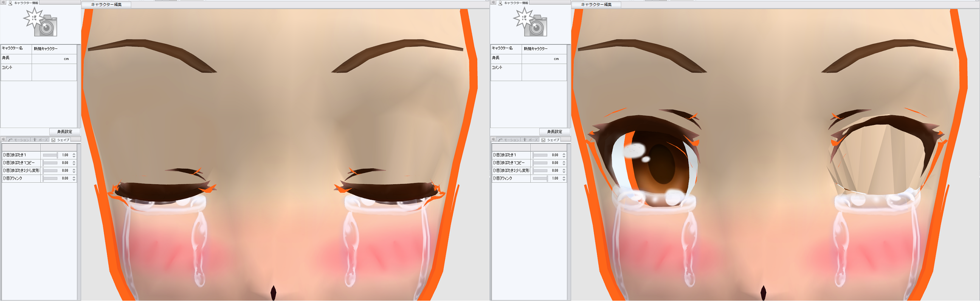980x301 pixels.
Task: Select the [目]まばたき1コピー label in right window
Action: (x=509, y=163)
